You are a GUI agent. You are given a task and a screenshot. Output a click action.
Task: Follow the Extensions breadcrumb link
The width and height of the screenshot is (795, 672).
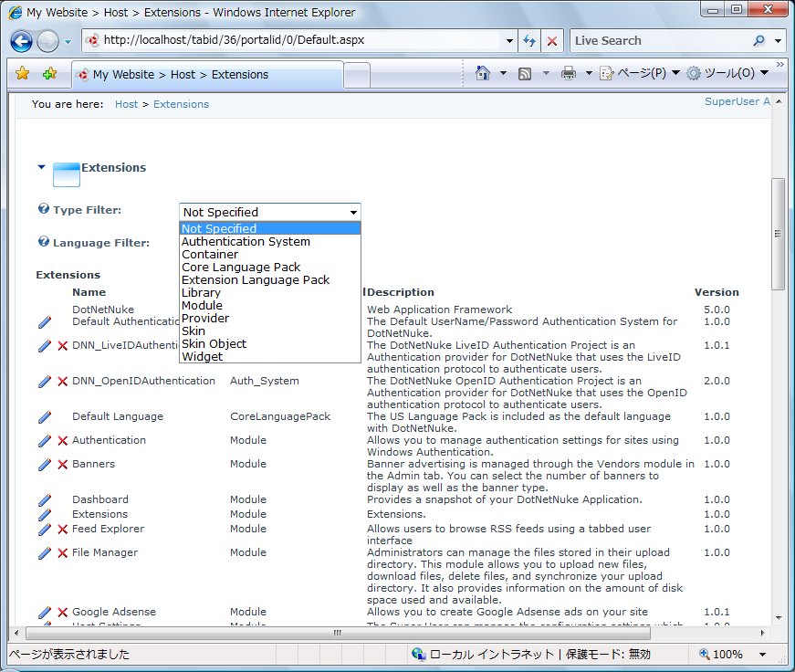tap(181, 104)
